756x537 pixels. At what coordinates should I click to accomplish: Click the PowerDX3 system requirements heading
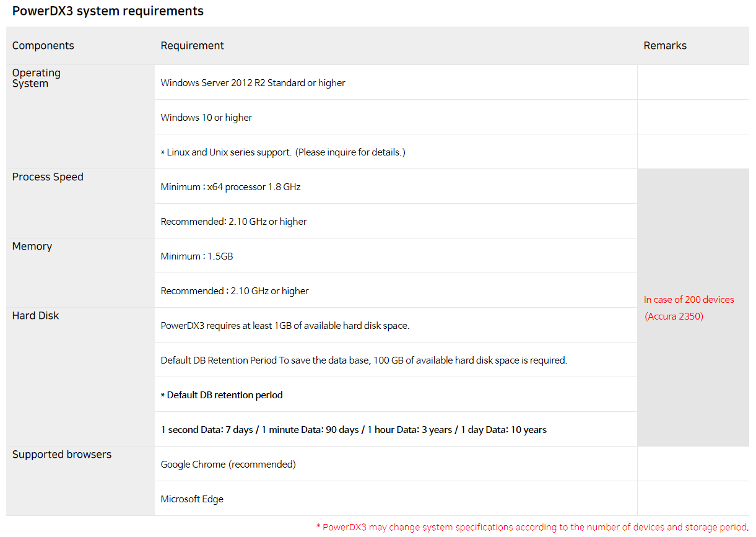click(108, 11)
